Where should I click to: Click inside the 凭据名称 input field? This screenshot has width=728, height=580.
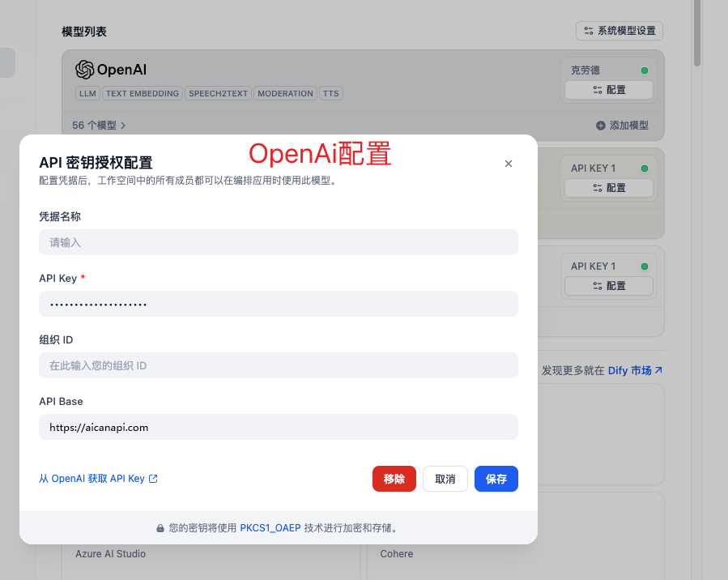coord(278,242)
